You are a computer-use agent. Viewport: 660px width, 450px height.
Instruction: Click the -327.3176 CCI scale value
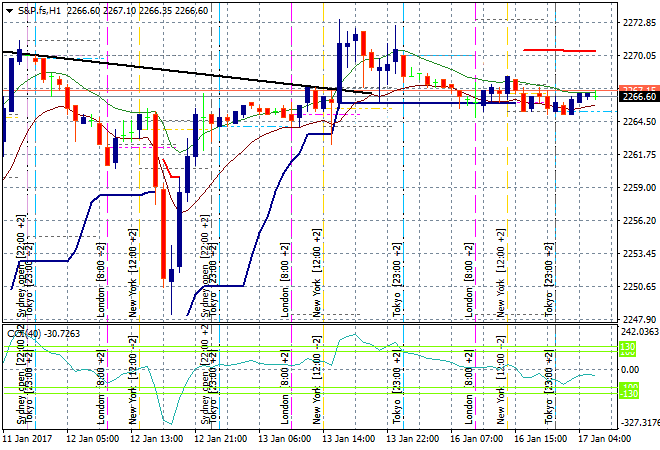click(638, 422)
